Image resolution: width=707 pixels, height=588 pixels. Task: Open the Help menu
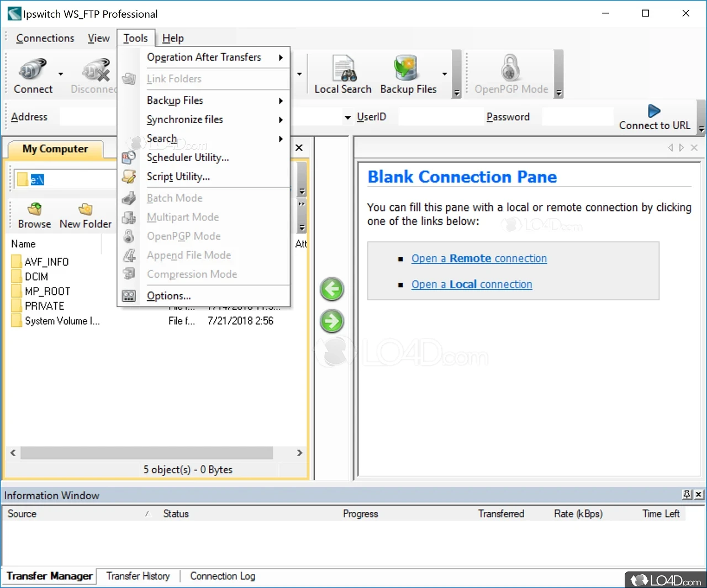(173, 38)
